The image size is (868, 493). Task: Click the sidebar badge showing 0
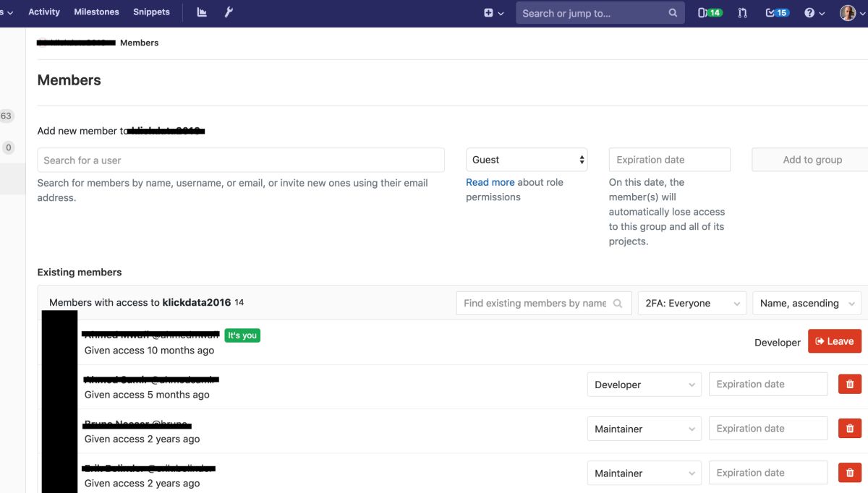[x=8, y=147]
